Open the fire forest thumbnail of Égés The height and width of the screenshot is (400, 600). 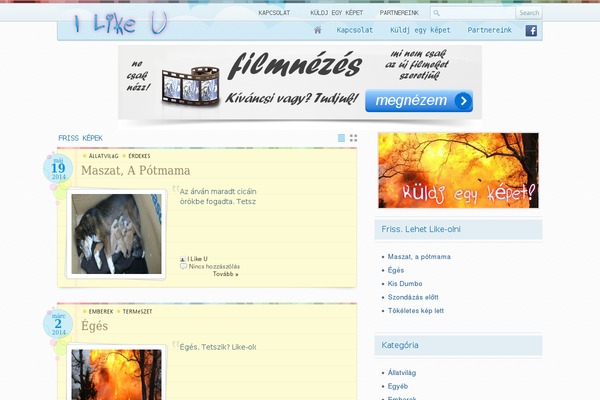pyautogui.click(x=117, y=374)
